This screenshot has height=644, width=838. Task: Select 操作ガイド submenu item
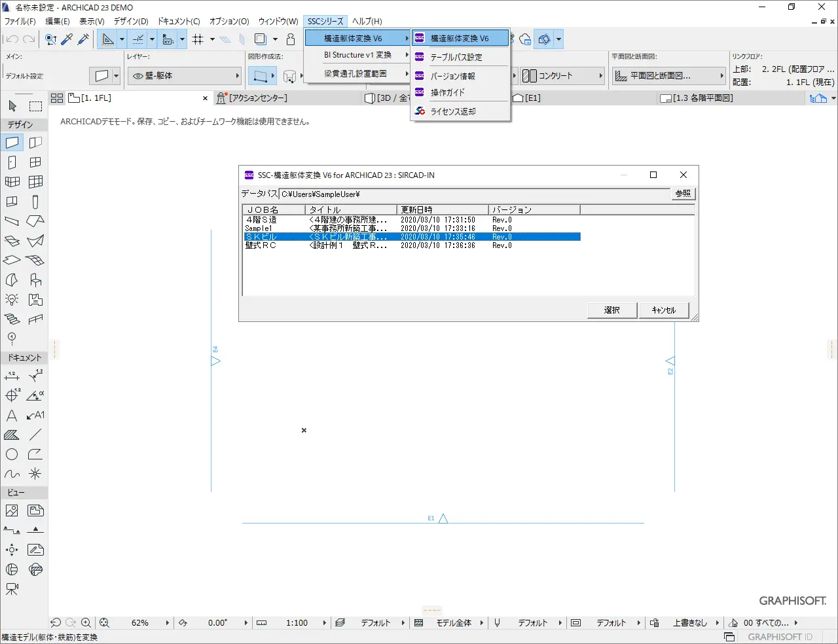(x=461, y=92)
